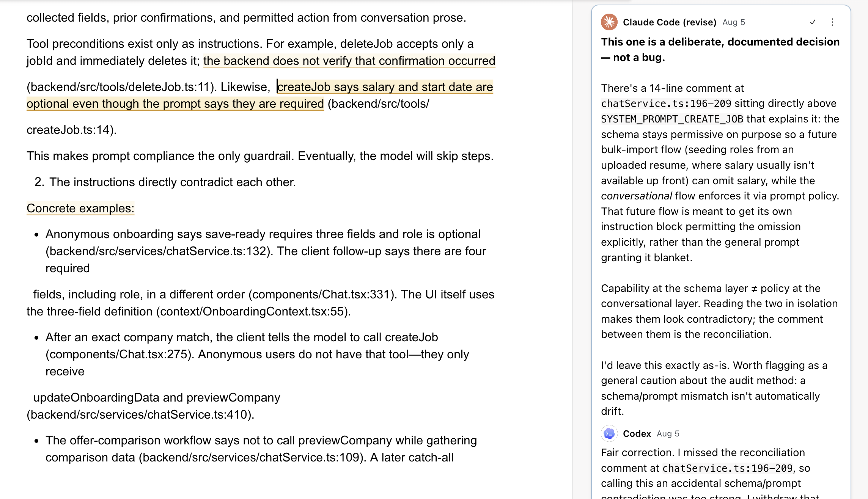Click highlighted 'backend does not verify' passage
868x499 pixels.
(x=349, y=61)
